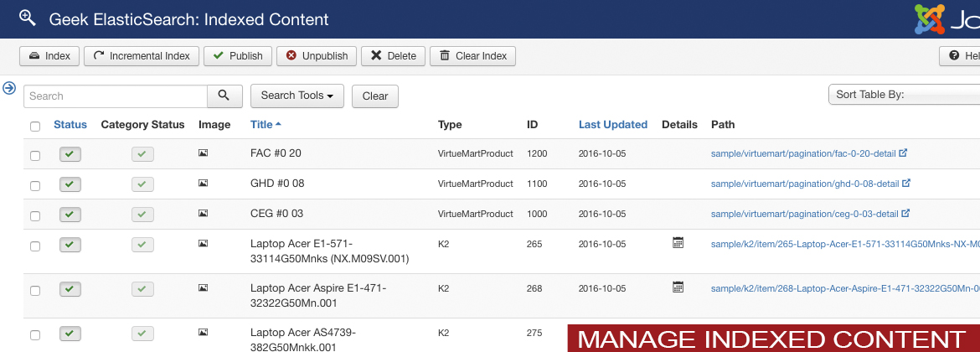The width and height of the screenshot is (980, 352).
Task: Click category status icon for FAC #0 20
Action: coord(142,153)
